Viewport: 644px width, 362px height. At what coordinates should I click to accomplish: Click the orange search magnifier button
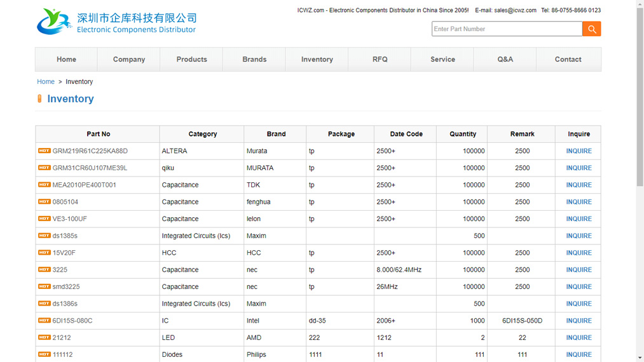[591, 29]
